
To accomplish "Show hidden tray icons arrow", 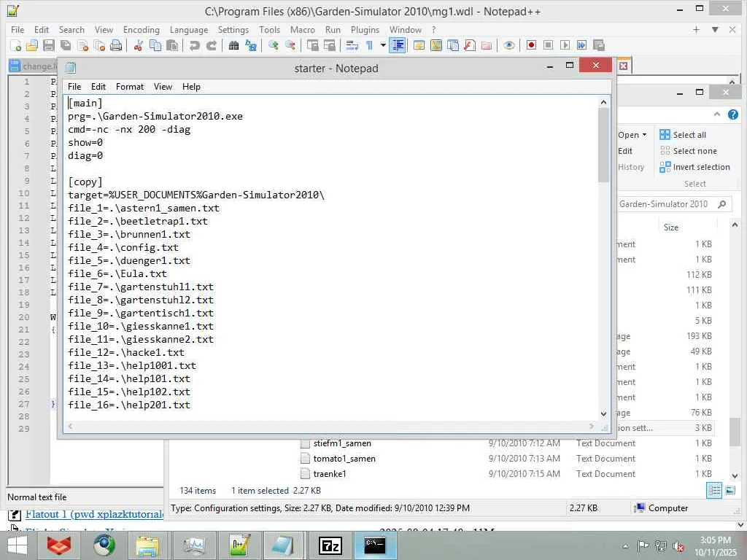I will [625, 546].
